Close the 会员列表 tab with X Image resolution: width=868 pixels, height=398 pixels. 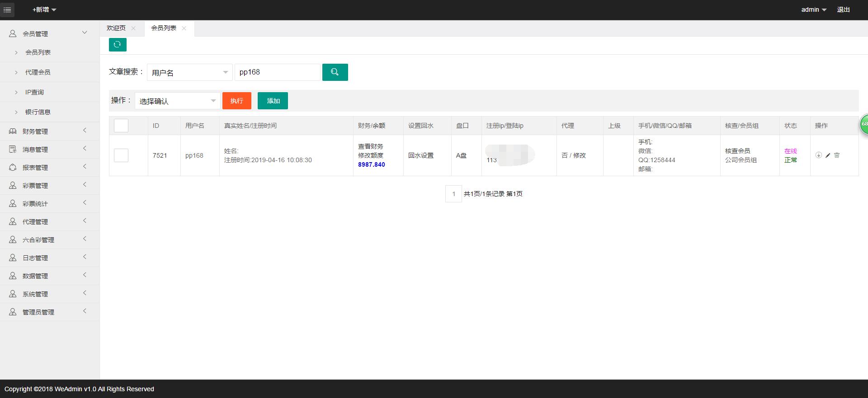coord(184,28)
